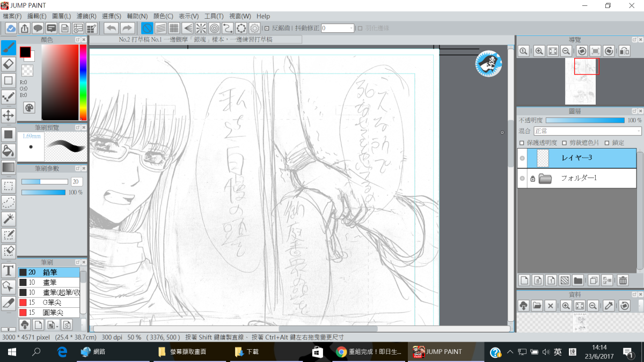
Task: Expand the collapsed tools at toolbar bottom
Action: 8,329
